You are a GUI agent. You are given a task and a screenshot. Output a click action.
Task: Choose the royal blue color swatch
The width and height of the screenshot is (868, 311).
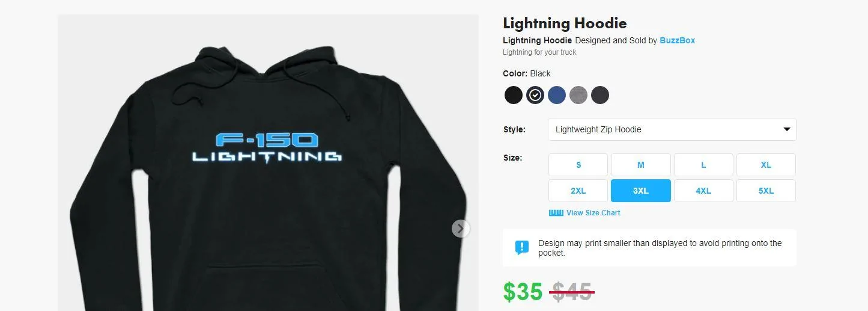(557, 95)
